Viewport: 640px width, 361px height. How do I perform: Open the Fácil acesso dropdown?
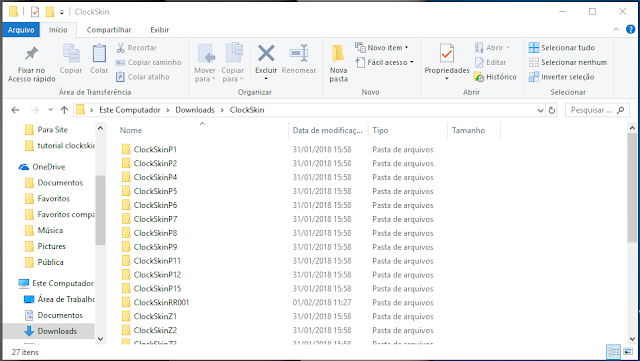point(384,62)
